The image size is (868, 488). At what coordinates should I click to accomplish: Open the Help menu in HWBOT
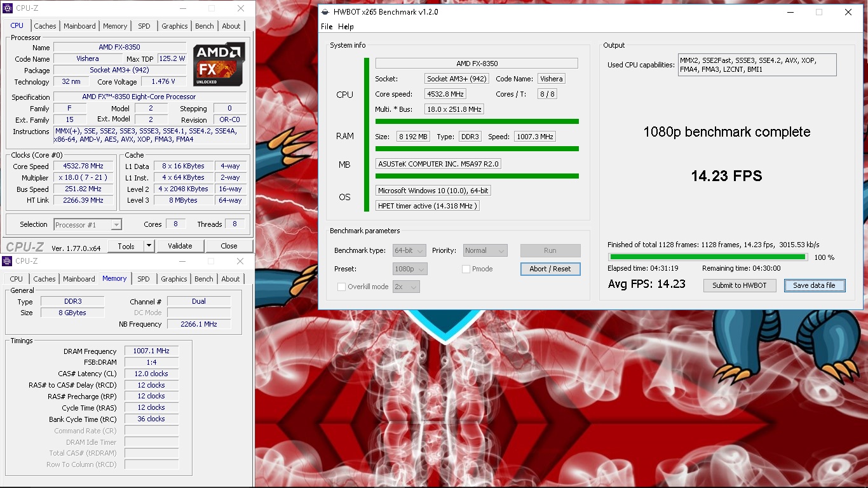[346, 27]
